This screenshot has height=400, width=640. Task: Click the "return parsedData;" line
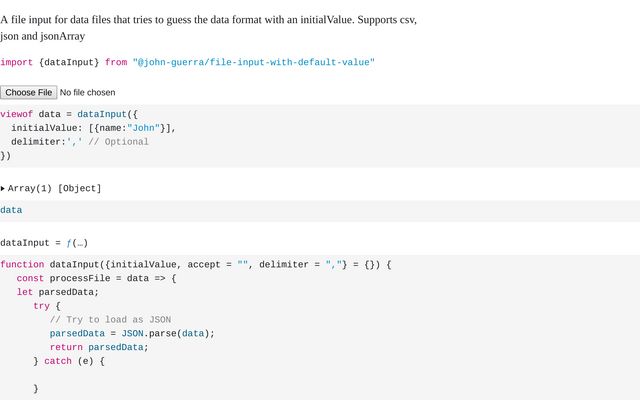pyautogui.click(x=99, y=347)
